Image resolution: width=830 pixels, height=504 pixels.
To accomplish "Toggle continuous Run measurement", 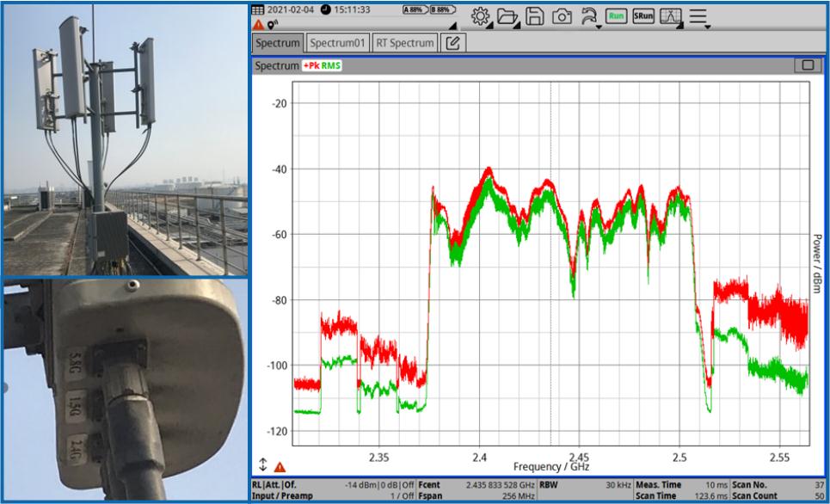I will coord(615,16).
